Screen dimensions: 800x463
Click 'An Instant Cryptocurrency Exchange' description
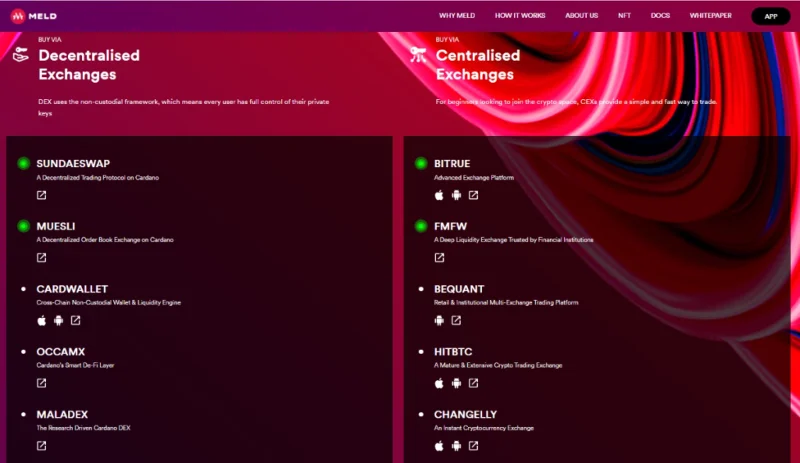(x=484, y=428)
